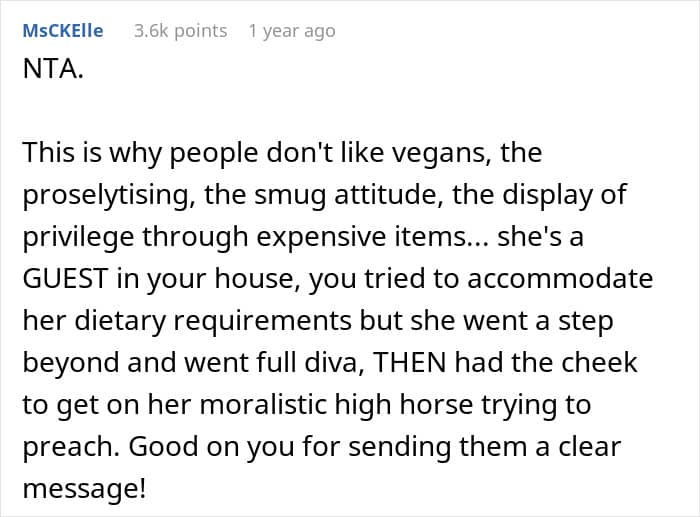Click the capitalized word "THEN"
This screenshot has height=517, width=700.
411,362
